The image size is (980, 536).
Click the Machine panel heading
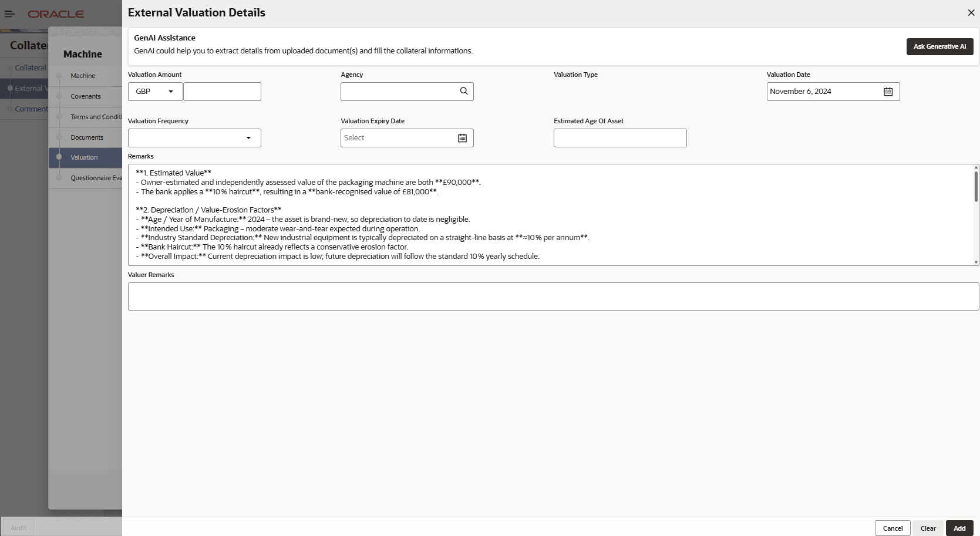tap(83, 54)
